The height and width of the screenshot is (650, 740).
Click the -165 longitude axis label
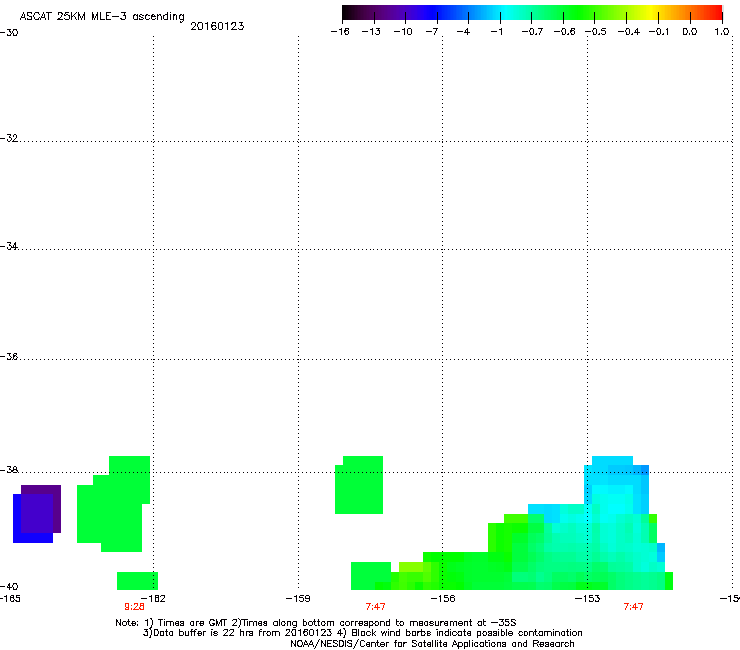[10, 599]
